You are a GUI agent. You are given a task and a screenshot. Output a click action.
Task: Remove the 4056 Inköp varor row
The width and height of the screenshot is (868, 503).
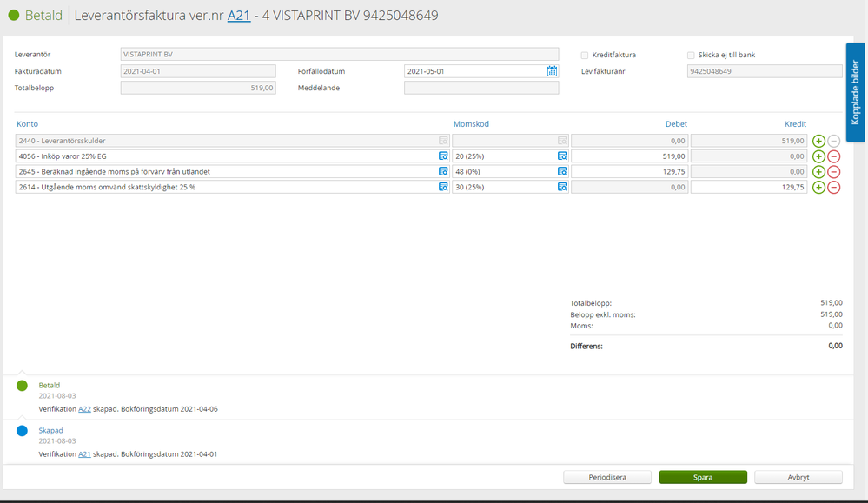point(834,156)
